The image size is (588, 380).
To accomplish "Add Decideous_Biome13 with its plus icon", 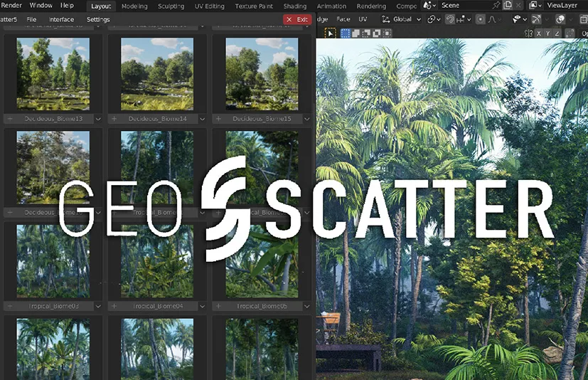I will point(10,119).
